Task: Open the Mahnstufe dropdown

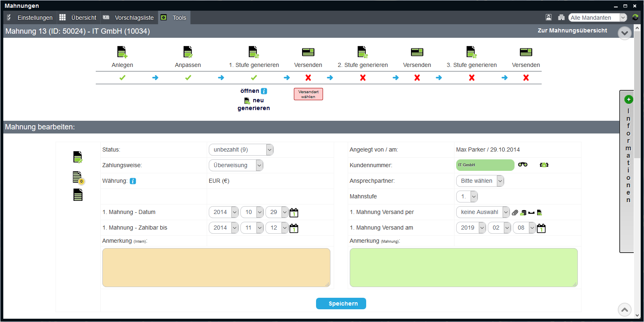Action: [467, 197]
